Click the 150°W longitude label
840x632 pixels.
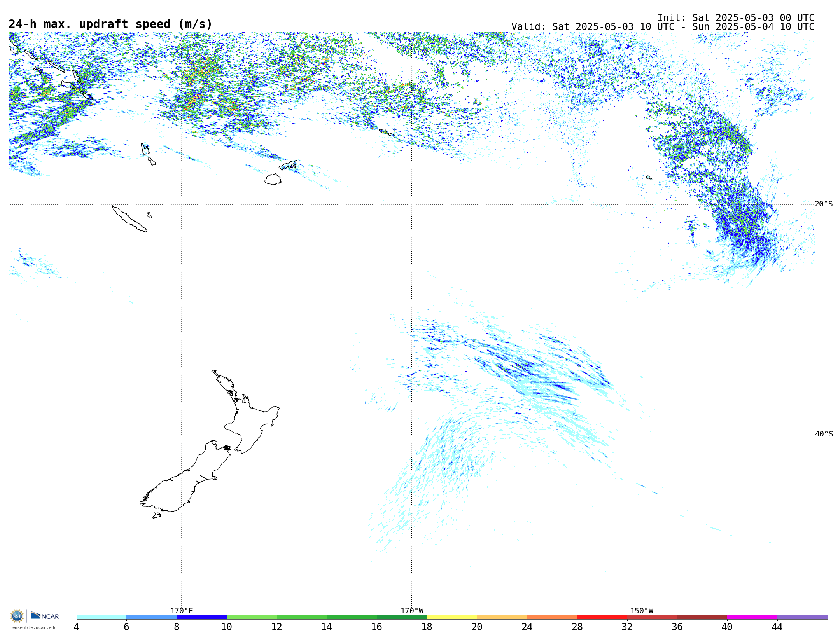[x=642, y=611]
